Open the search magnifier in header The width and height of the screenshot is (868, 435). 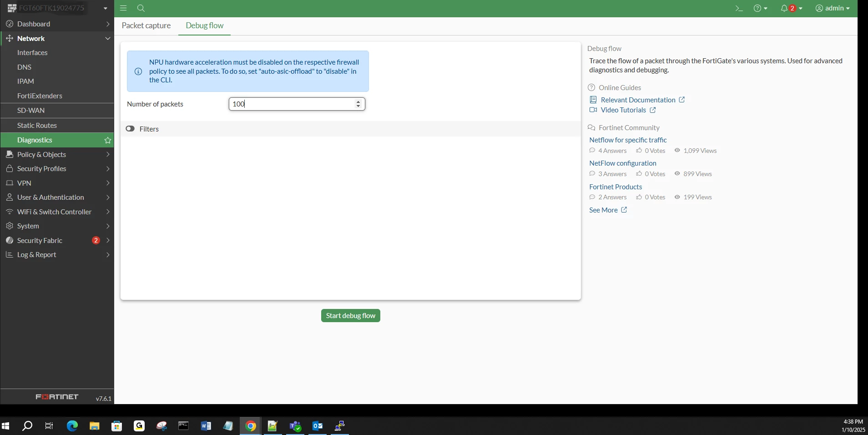tap(141, 8)
